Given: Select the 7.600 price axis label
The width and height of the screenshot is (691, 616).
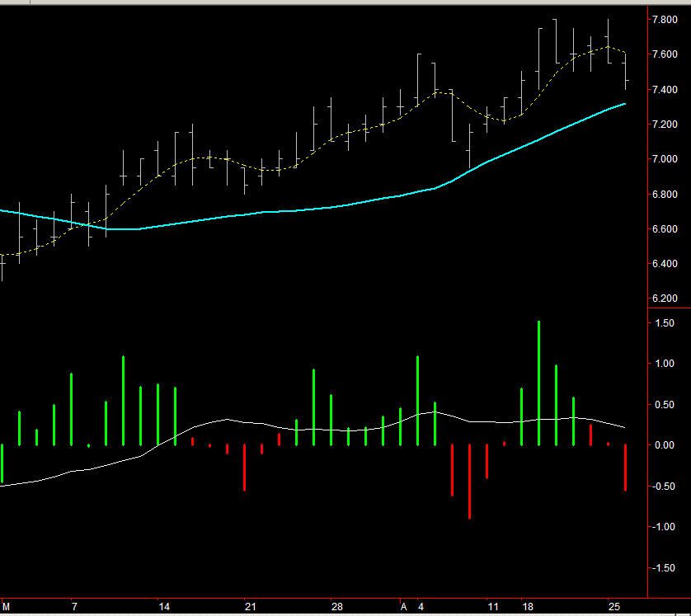Looking at the screenshot, I should pos(665,54).
